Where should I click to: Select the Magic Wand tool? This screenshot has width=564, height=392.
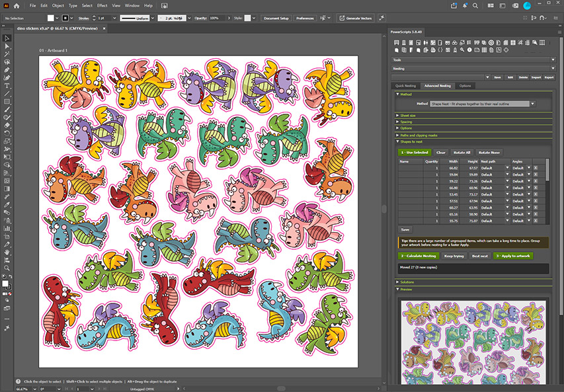click(7, 54)
